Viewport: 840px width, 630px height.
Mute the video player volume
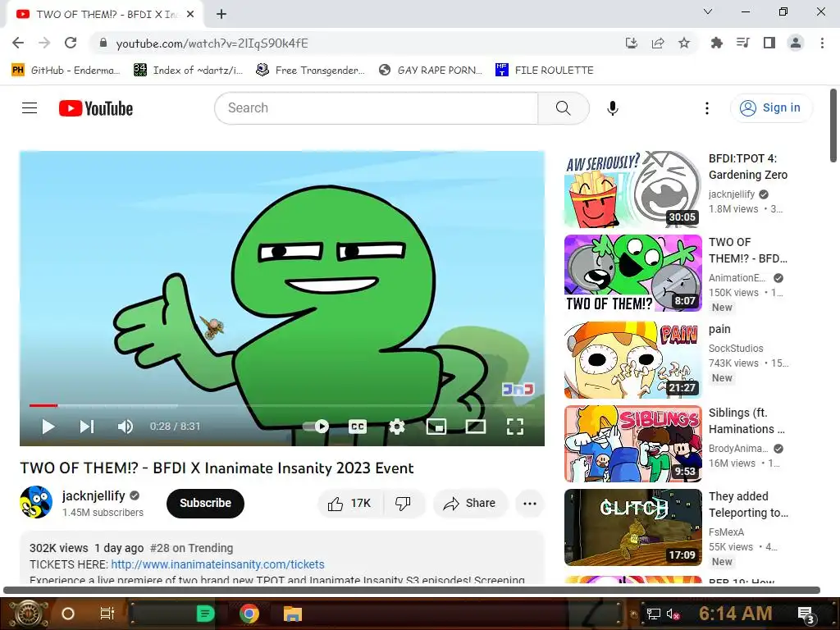pyautogui.click(x=126, y=427)
